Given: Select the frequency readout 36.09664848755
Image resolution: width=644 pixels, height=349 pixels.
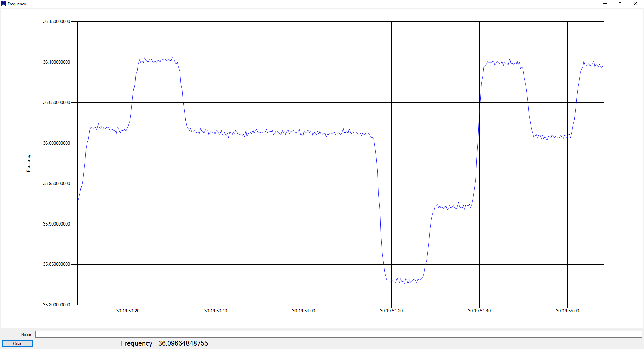Looking at the screenshot, I should [183, 343].
